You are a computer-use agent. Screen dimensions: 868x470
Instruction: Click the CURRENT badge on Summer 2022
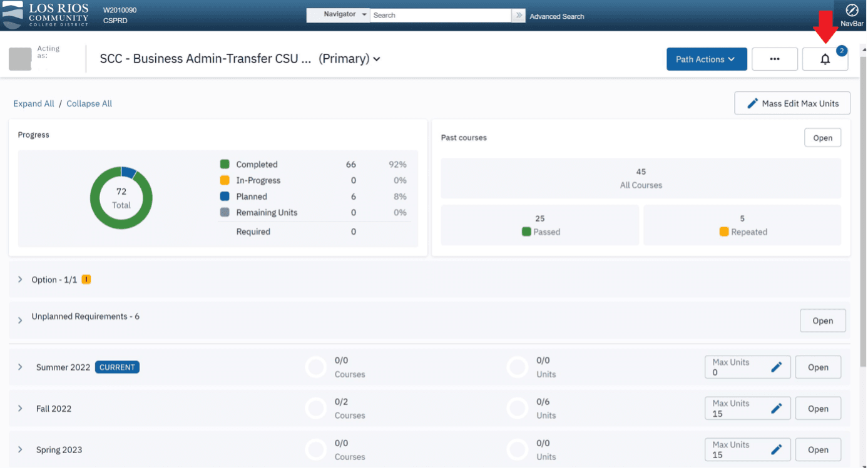(x=117, y=367)
